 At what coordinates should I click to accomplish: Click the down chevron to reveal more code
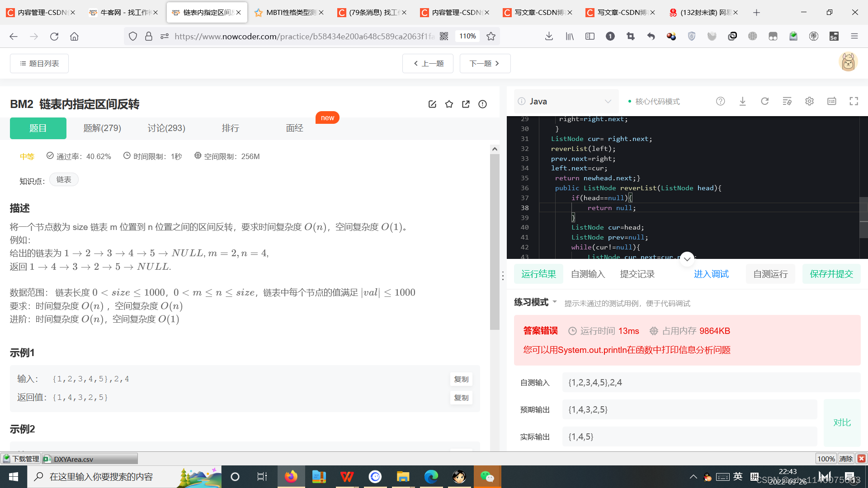coord(687,259)
